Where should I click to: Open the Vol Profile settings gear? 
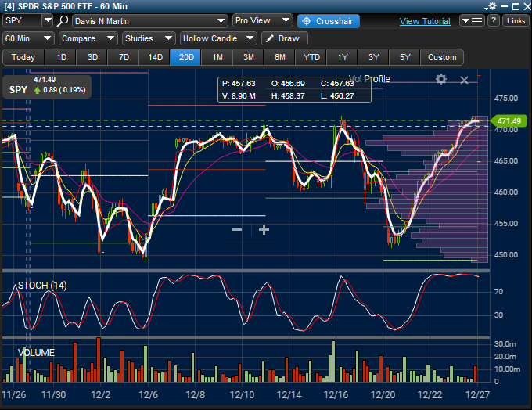[x=440, y=80]
